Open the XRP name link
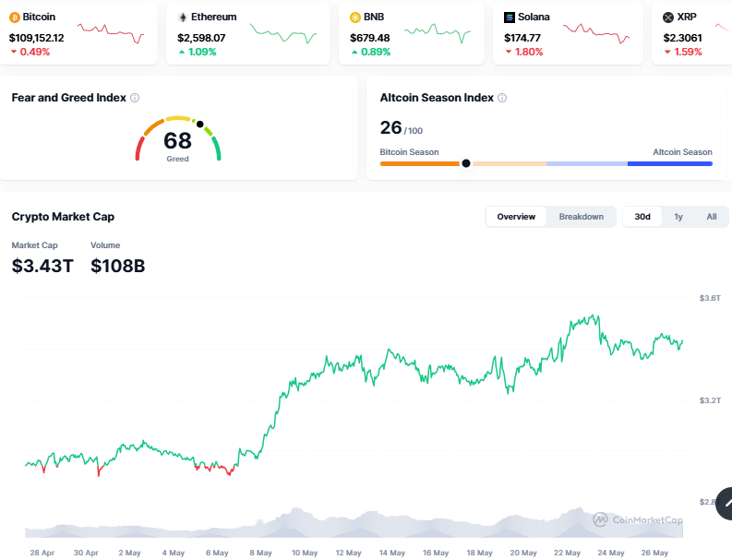 click(x=687, y=17)
